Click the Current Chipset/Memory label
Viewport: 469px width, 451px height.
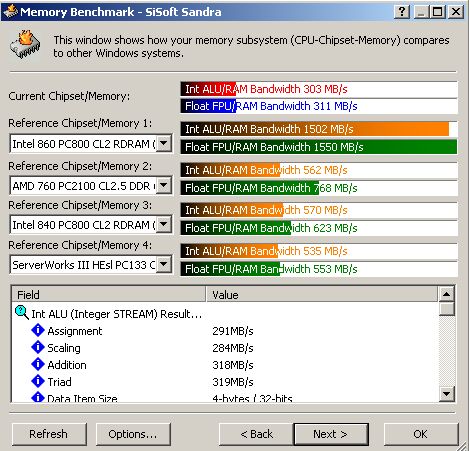pos(69,96)
